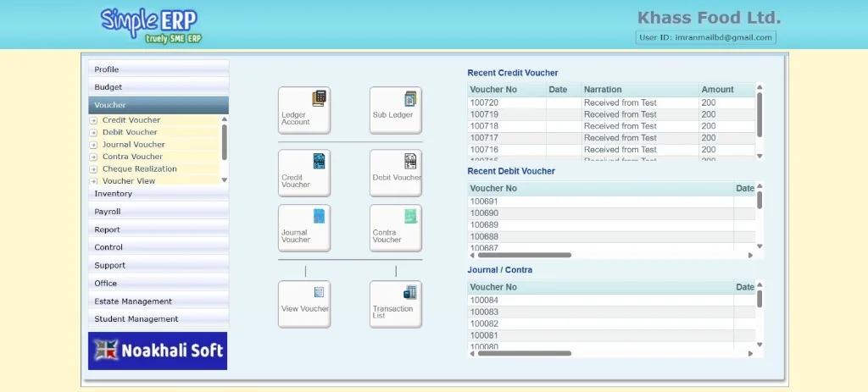Expand the Budget section

click(x=159, y=87)
